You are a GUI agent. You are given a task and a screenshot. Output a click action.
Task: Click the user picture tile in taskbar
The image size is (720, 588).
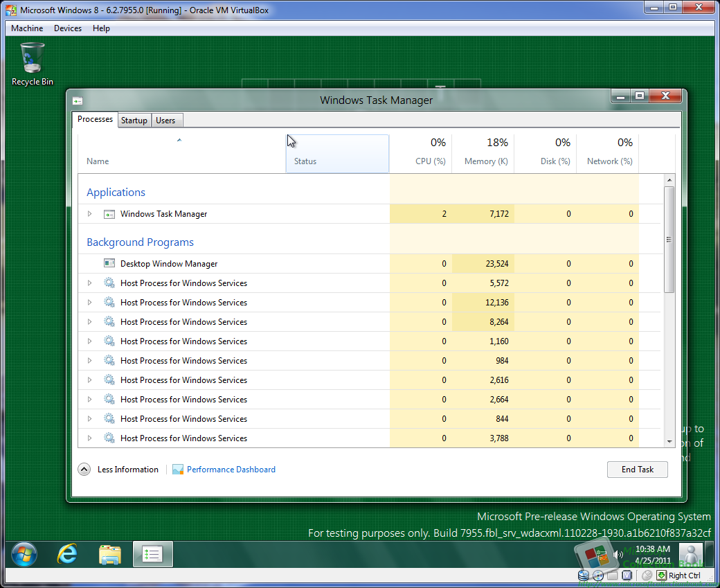691,554
